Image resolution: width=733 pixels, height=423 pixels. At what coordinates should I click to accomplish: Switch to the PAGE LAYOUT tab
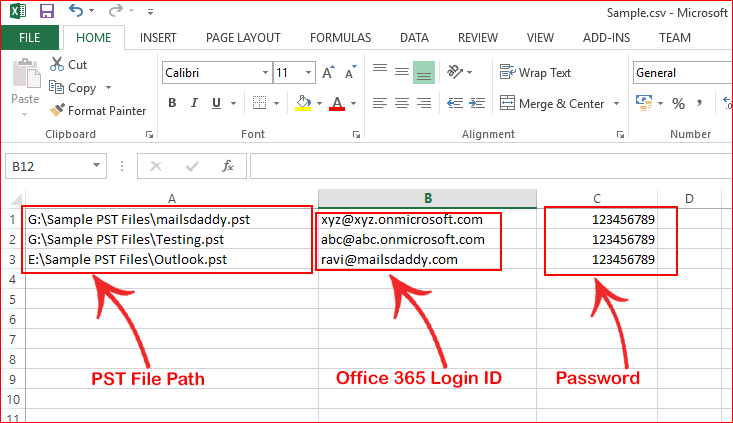(243, 37)
